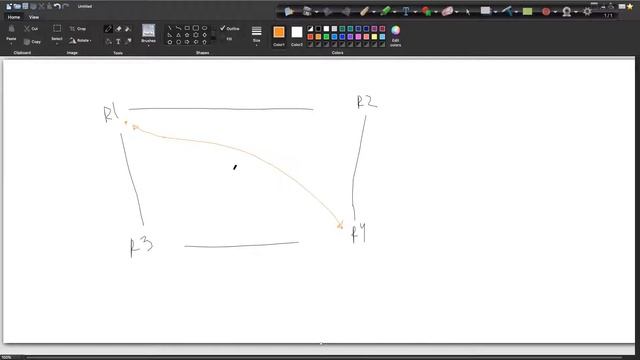
Task: Expand the Paste dropdown arrow
Action: coord(11,43)
